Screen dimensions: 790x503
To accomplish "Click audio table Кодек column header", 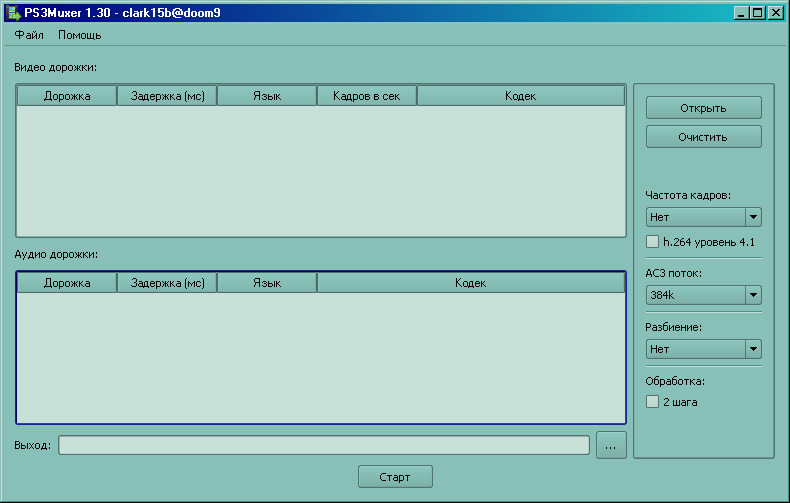I will pos(471,283).
